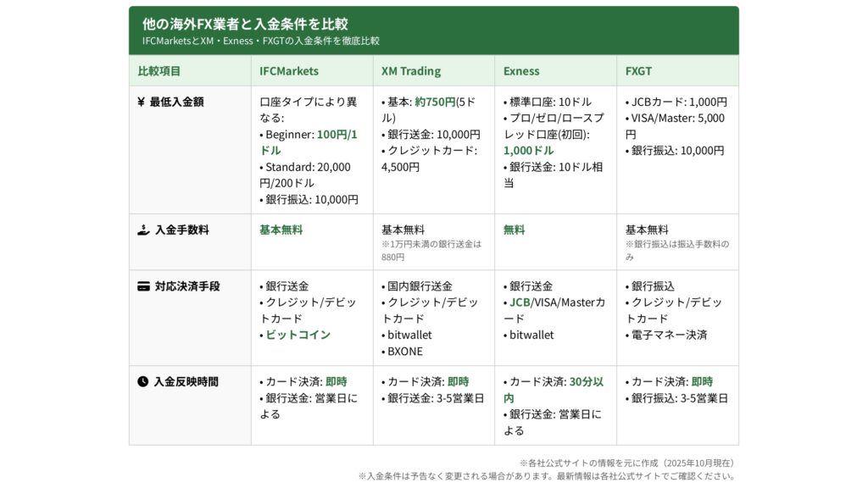The height and width of the screenshot is (488, 868).
Task: Click the credit card icon beside 対応決済手段
Action: pyautogui.click(x=142, y=286)
